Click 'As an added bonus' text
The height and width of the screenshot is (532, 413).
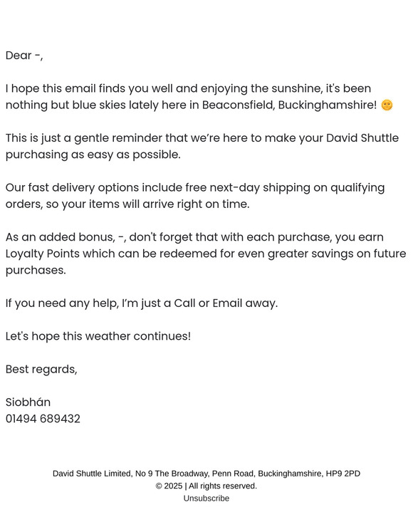[x=60, y=237]
